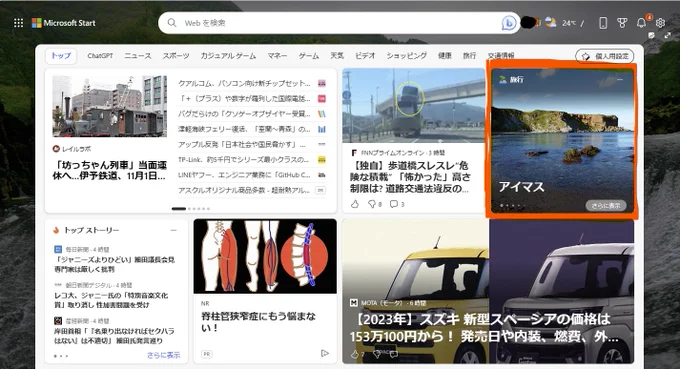Open the ビデオ tab

[x=365, y=56]
